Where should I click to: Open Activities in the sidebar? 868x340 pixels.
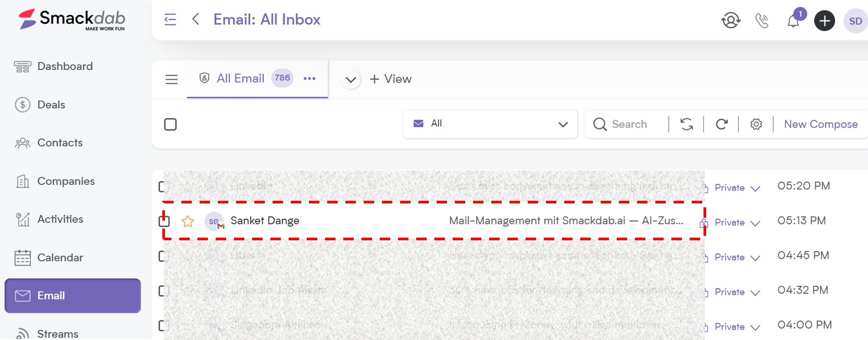click(x=49, y=219)
